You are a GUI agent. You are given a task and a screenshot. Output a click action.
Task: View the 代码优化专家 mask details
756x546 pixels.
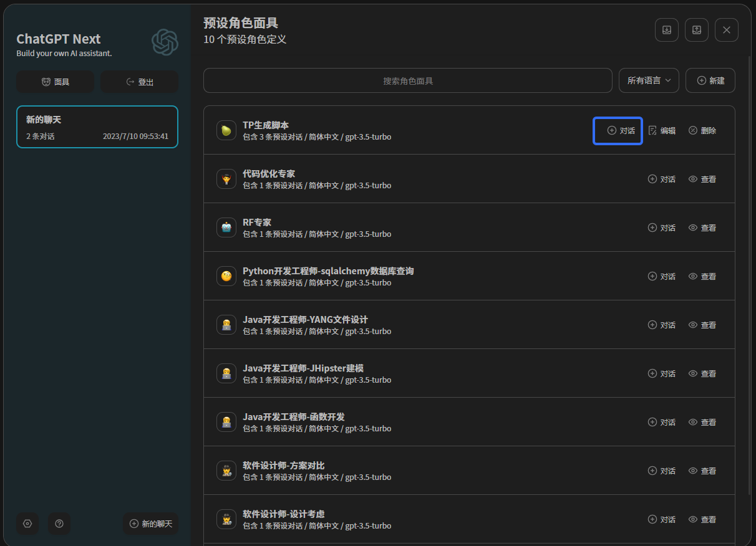702,179
